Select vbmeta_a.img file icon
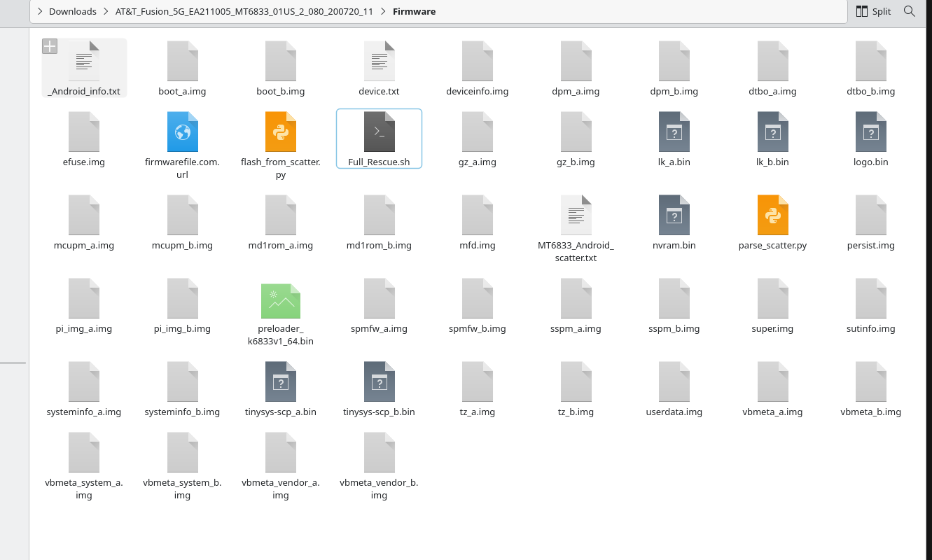This screenshot has height=560, width=932. (772, 381)
